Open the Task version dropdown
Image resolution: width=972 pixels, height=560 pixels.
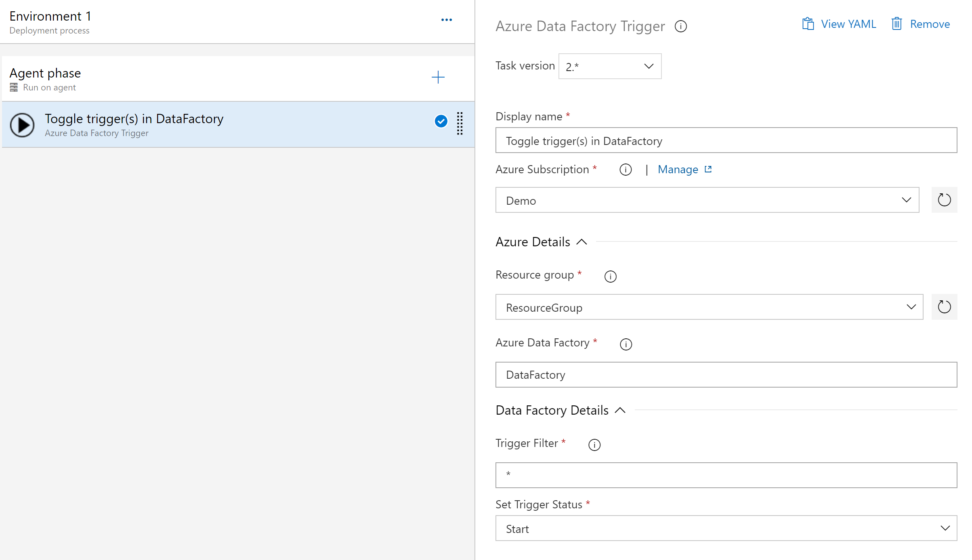tap(609, 66)
